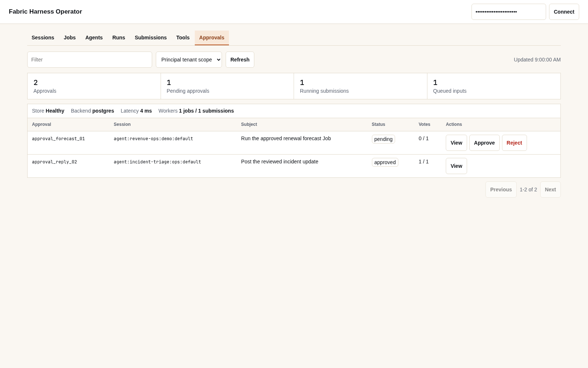The height and width of the screenshot is (368, 588).
Task: Click the approval_reply_02 ID cell
Action: [54, 162]
